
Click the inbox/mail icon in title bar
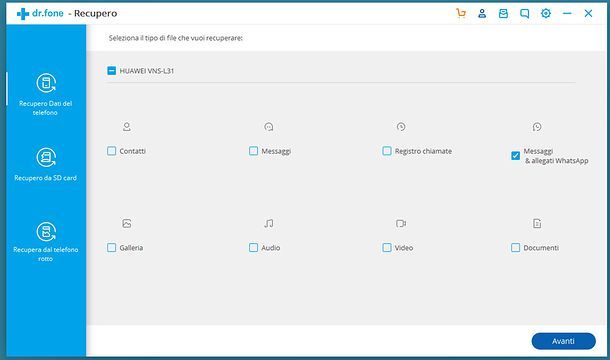pos(503,14)
